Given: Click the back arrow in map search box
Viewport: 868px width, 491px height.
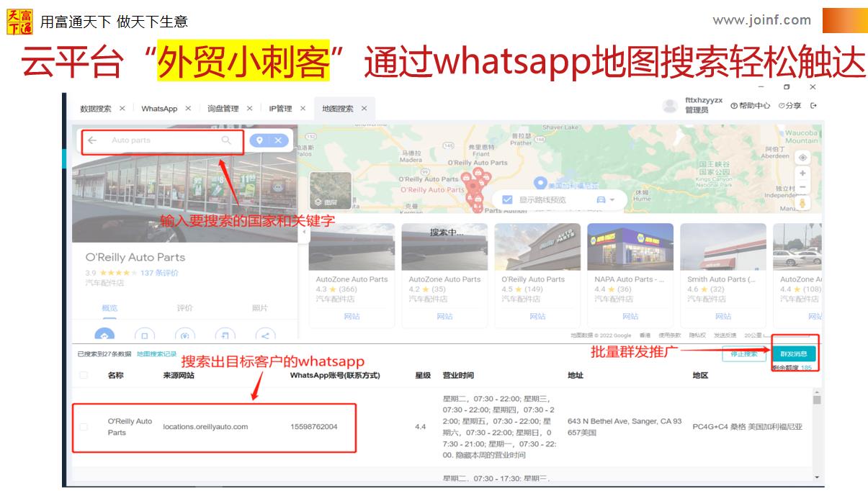Looking at the screenshot, I should (x=92, y=140).
